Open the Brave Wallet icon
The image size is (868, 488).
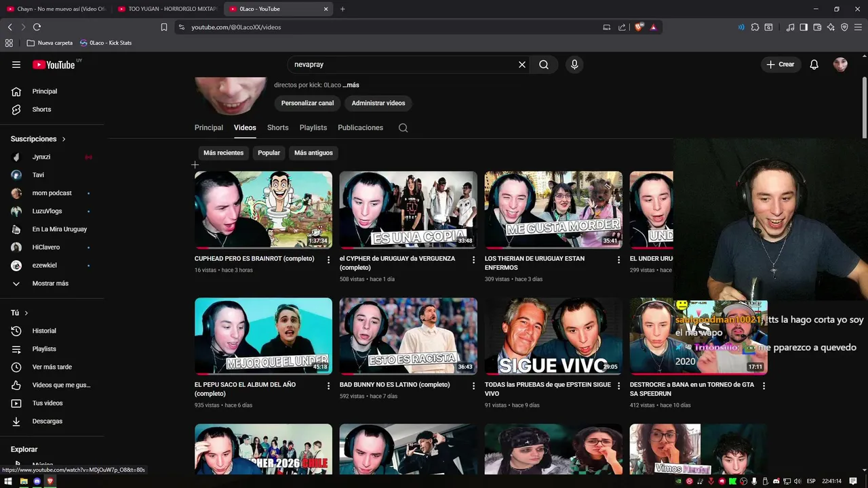817,27
